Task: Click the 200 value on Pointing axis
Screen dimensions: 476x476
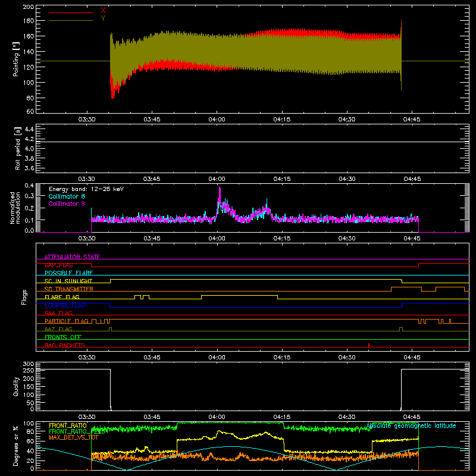Action: click(28, 7)
